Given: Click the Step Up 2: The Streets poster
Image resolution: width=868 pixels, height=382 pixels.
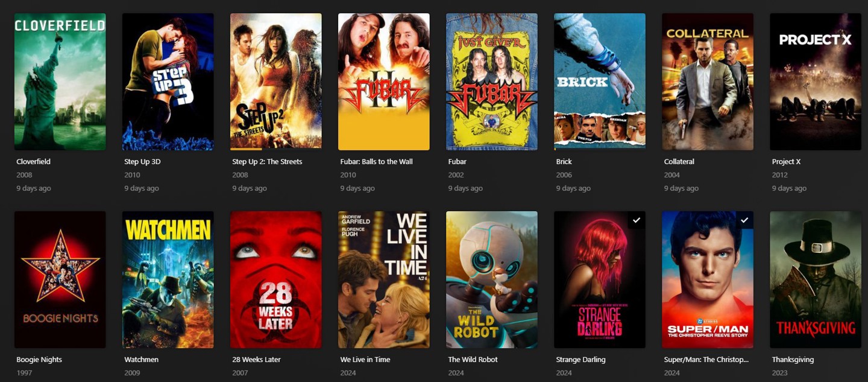Looking at the screenshot, I should (x=276, y=81).
